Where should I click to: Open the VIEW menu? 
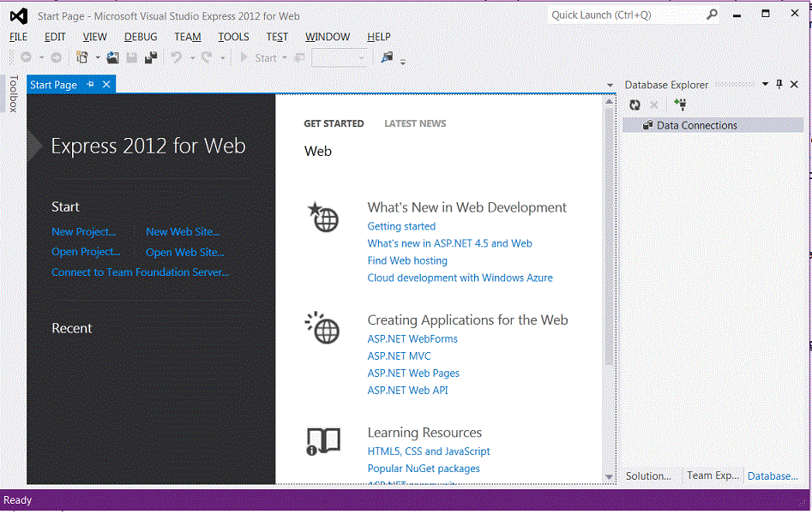(x=95, y=37)
